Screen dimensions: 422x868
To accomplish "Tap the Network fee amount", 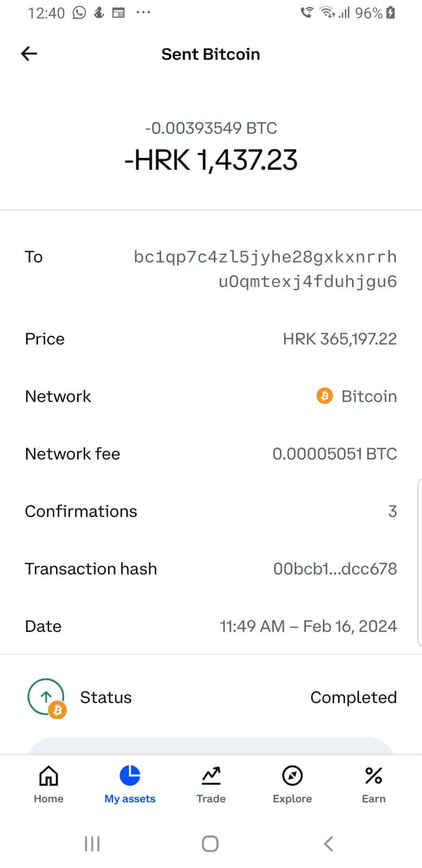I will 334,454.
